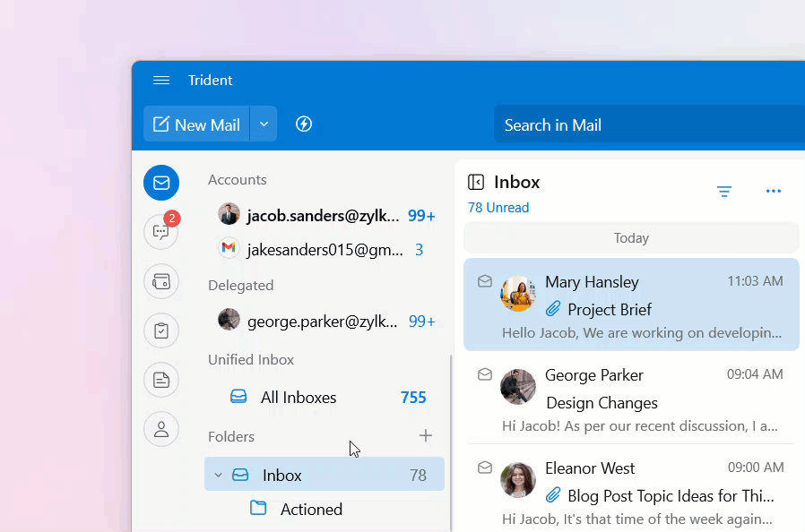
Task: Click the Trident app title
Action: tap(210, 80)
